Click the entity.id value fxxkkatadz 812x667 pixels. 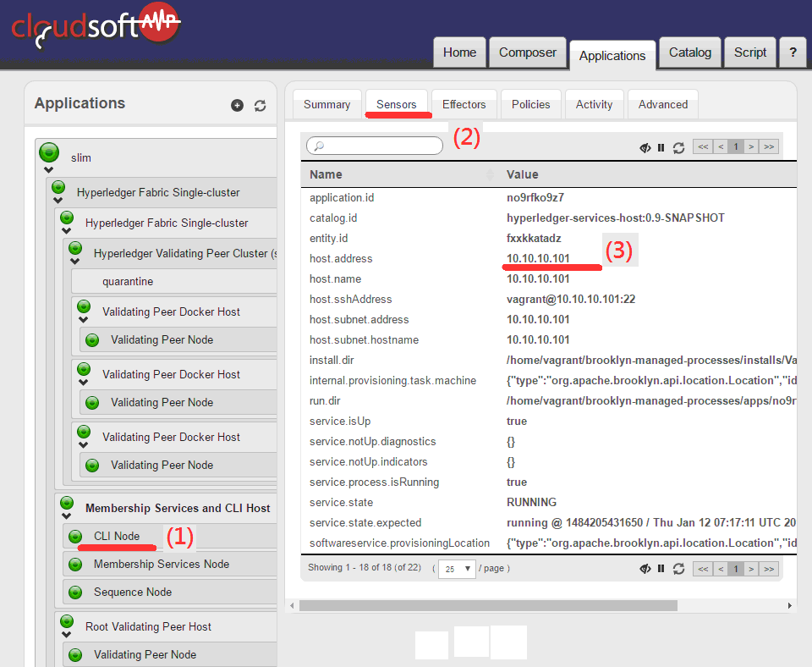(x=534, y=238)
